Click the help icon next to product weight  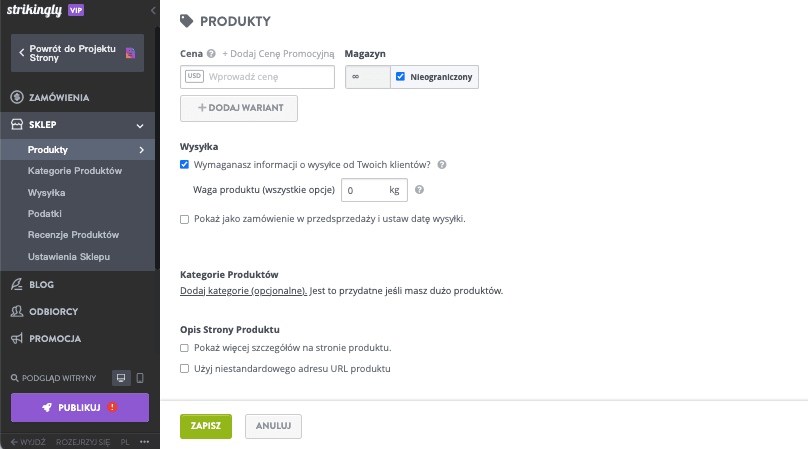[x=419, y=190]
